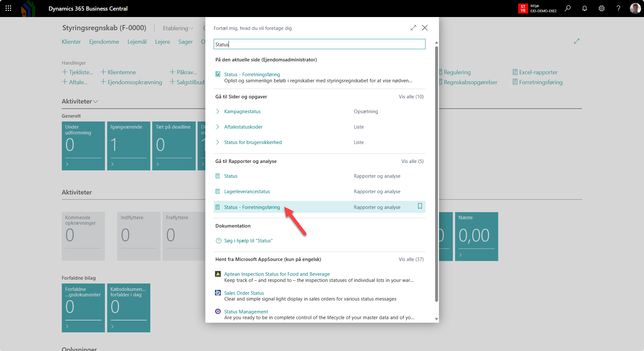
Task: Click plus icon for Ejendomsopkrævning action
Action: (x=103, y=82)
